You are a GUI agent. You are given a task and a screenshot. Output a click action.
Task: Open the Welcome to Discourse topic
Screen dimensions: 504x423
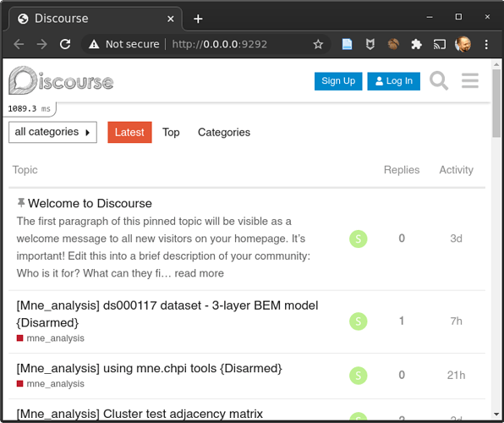click(x=90, y=203)
